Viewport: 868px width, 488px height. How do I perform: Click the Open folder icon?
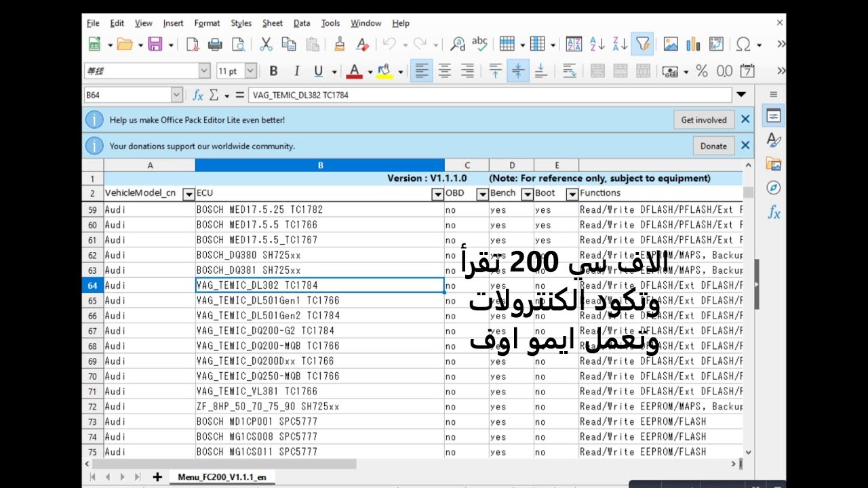pos(124,44)
